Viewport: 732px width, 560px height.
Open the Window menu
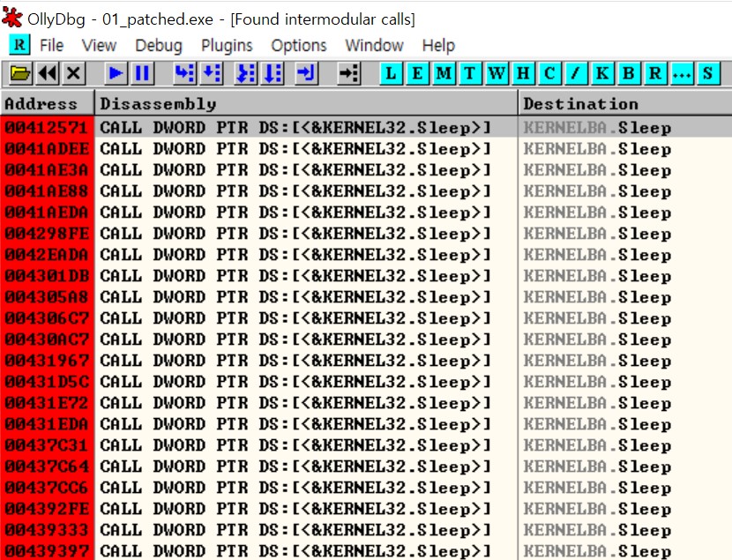(374, 45)
